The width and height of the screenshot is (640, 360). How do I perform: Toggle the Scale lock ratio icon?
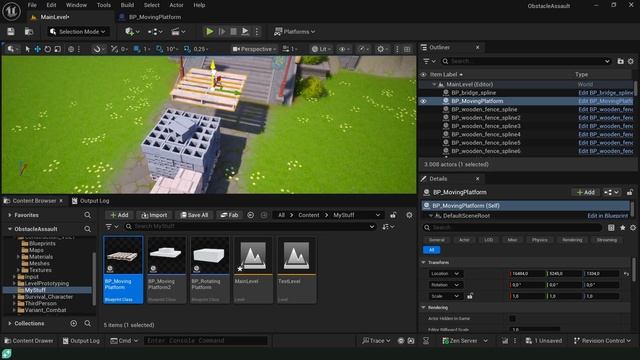470,296
